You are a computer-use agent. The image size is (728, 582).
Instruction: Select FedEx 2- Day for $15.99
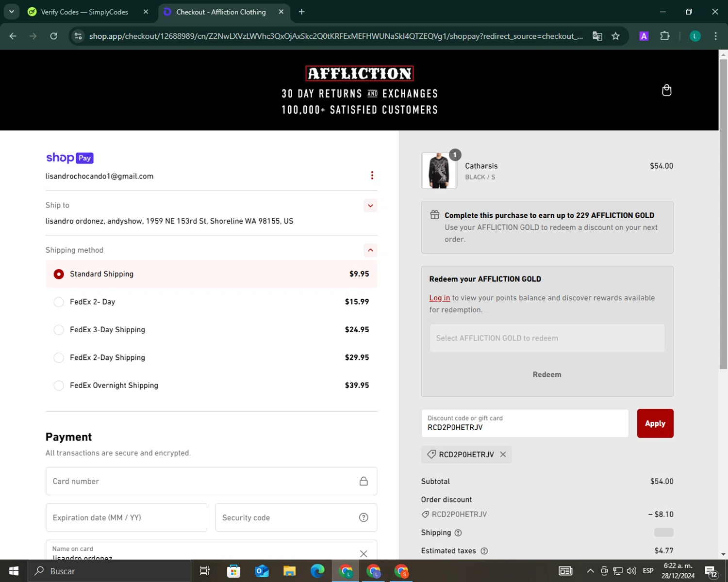211,302
